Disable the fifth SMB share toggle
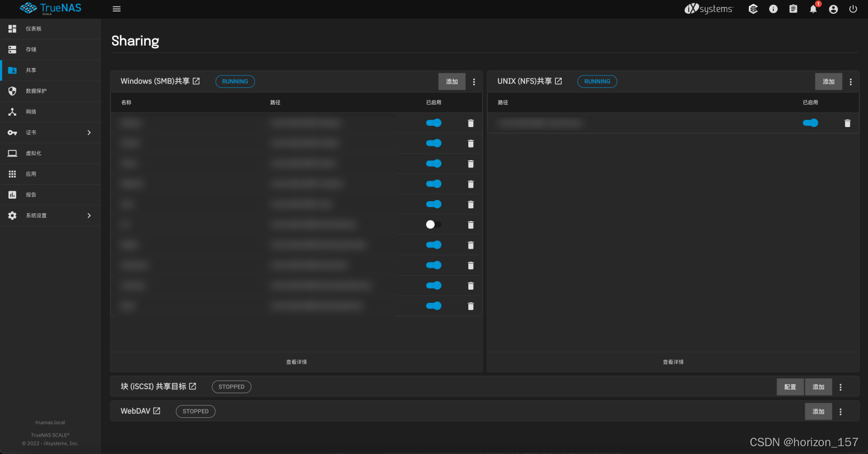This screenshot has width=868, height=454. (x=434, y=204)
